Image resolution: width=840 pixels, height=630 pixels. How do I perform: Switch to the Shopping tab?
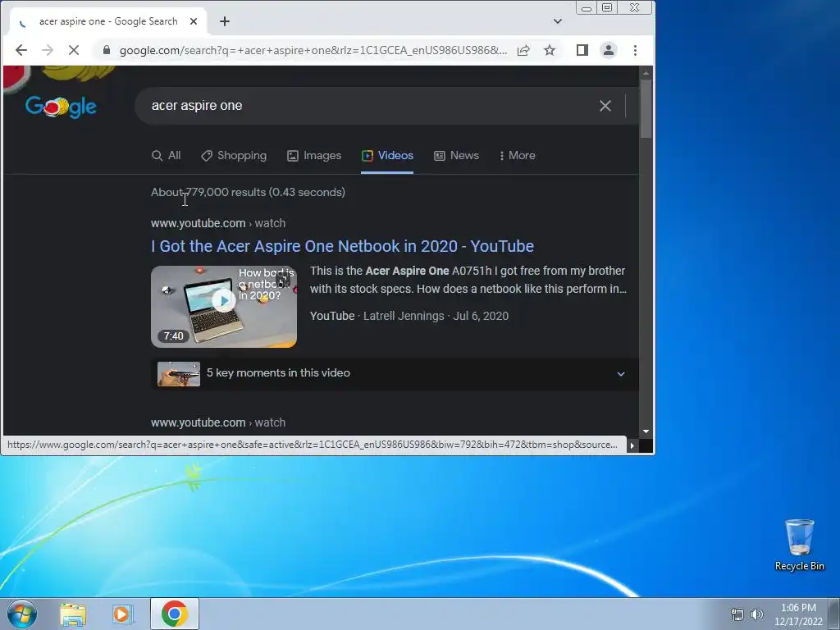coord(234,155)
